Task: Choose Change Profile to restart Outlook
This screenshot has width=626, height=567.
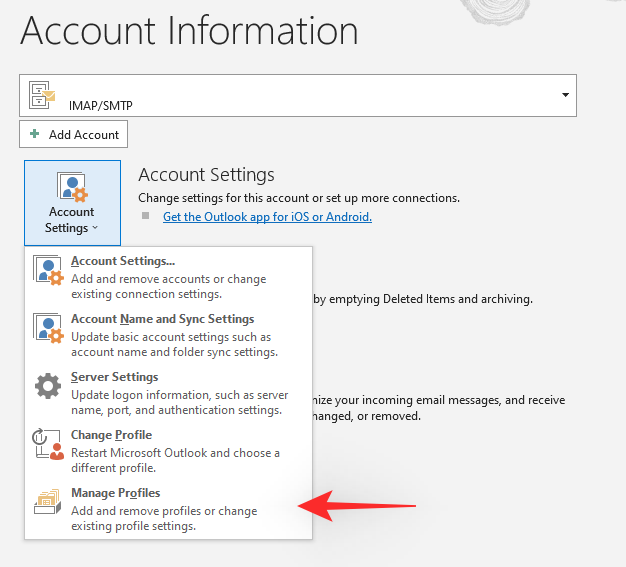Action: 111,436
